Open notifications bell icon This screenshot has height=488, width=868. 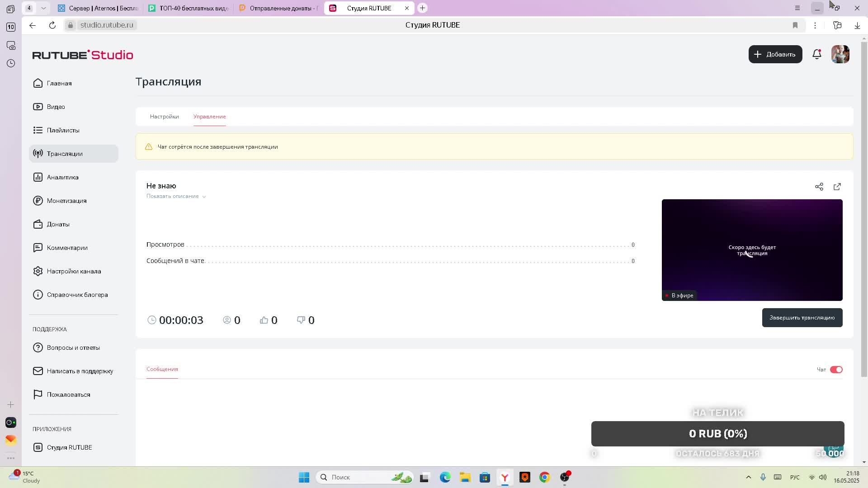(816, 54)
